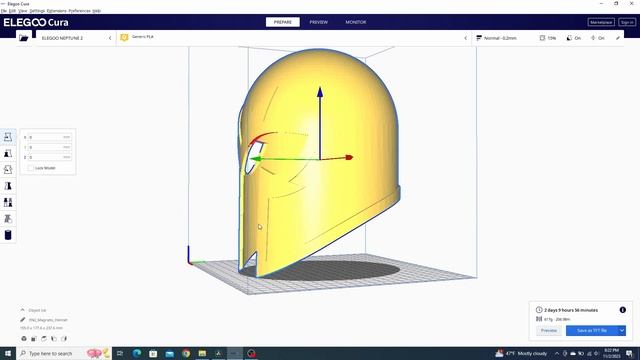Select the Mirror tool in left toolbar
Image resolution: width=640 pixels, height=360 pixels.
click(8, 186)
